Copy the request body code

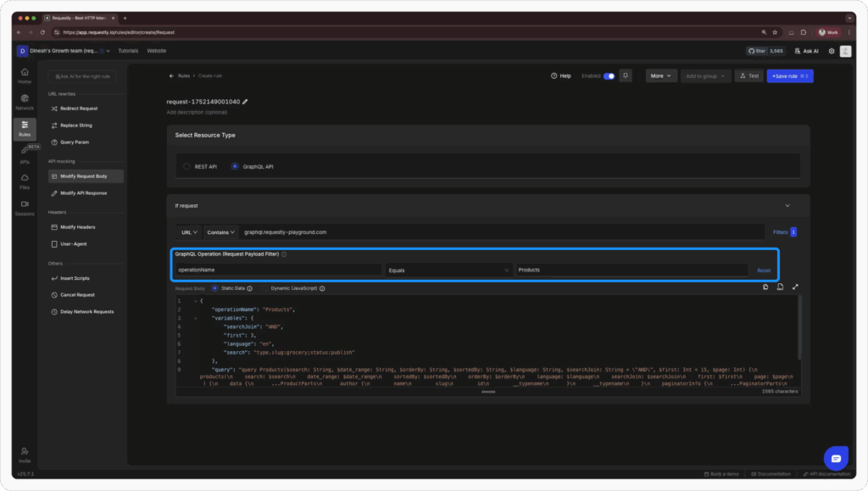point(765,287)
